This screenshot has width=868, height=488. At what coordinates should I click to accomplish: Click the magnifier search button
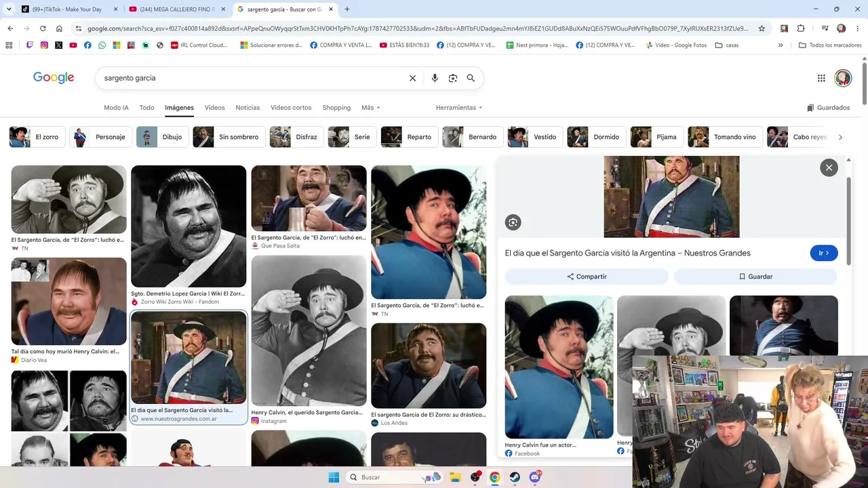coord(471,78)
